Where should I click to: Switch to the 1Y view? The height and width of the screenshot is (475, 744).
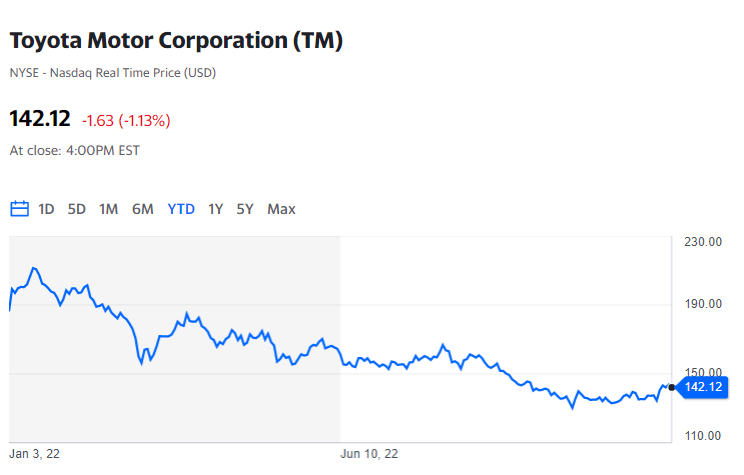[216, 209]
